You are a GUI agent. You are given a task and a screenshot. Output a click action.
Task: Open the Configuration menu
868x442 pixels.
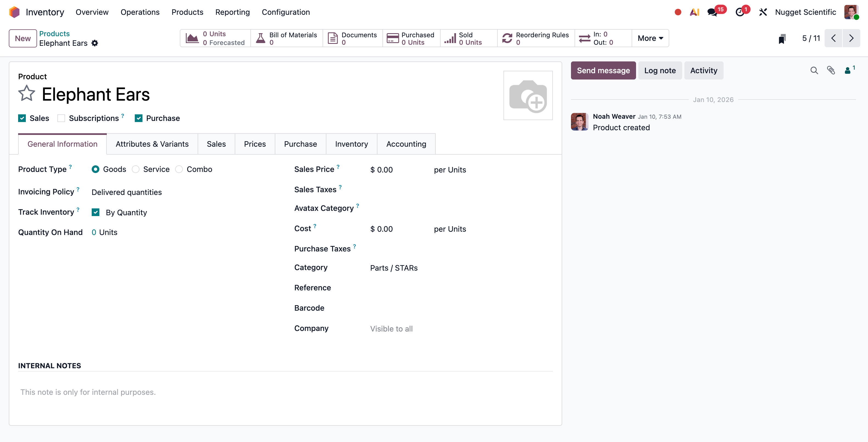[x=286, y=12]
